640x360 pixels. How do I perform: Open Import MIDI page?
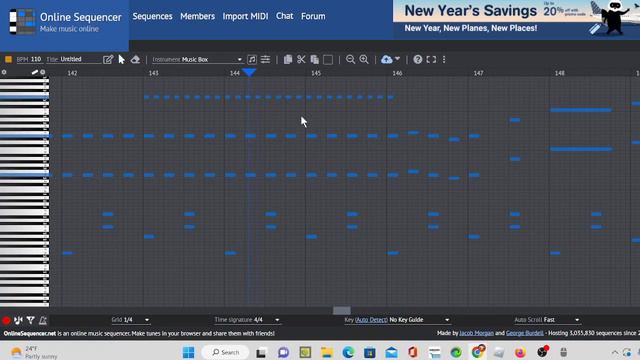(245, 16)
